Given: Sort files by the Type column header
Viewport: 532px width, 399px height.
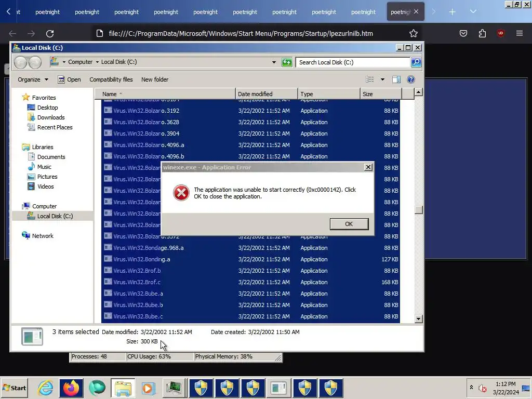Looking at the screenshot, I should point(329,94).
